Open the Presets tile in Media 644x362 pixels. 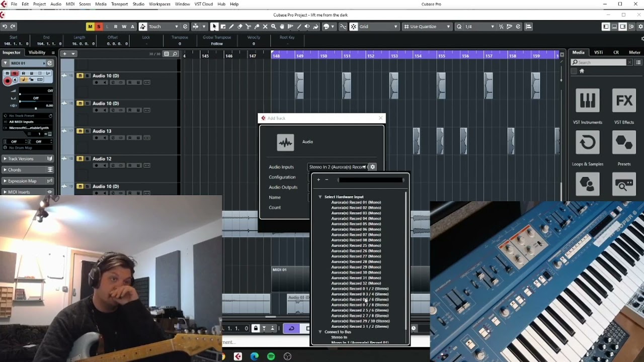pos(624,148)
